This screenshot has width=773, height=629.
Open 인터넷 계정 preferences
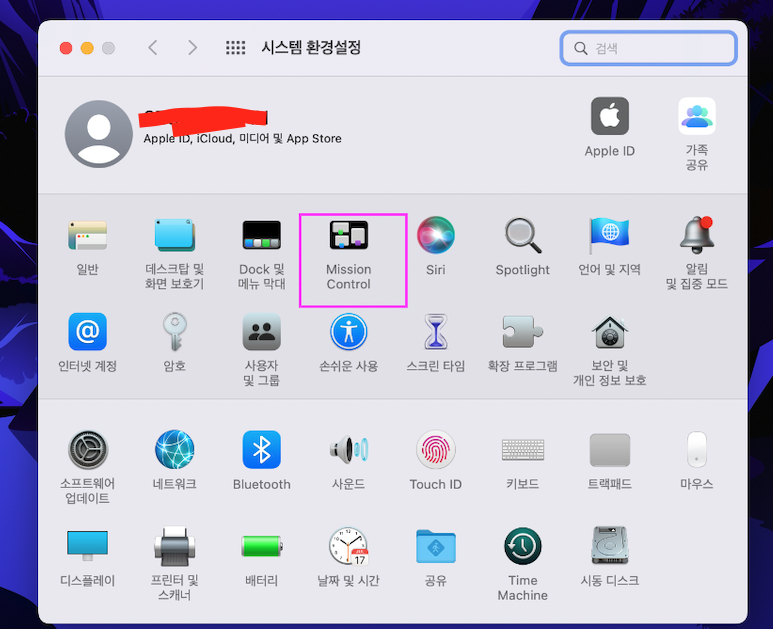click(x=87, y=331)
